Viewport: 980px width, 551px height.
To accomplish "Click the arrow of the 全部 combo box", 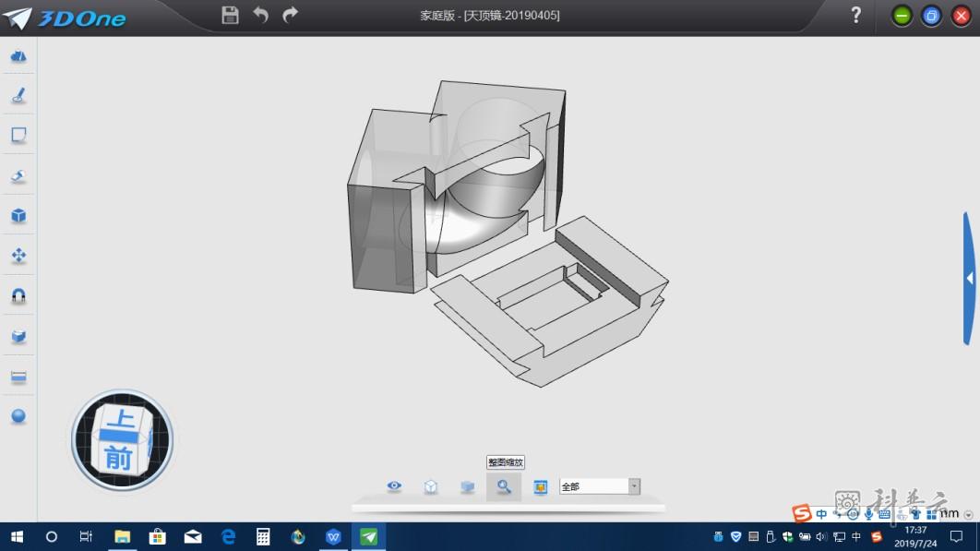I will 634,486.
